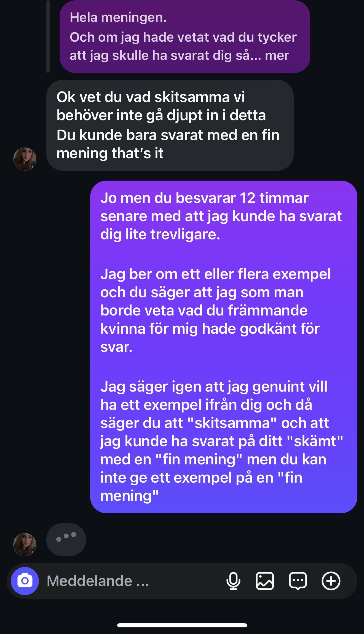Screen dimensions: 364x634
Task: Open the camera from the message bar
Action: pyautogui.click(x=25, y=581)
